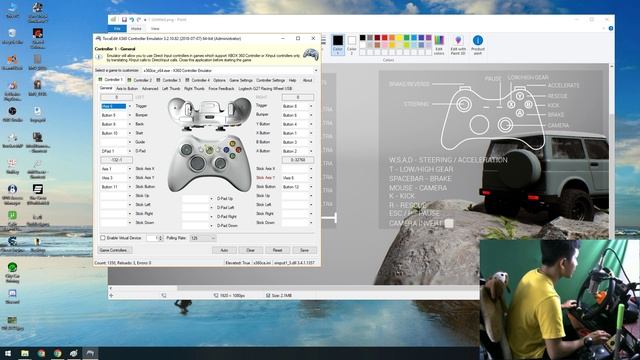Open Force Feedback sub-tab
Image resolution: width=640 pixels, height=360 pixels.
tap(221, 89)
